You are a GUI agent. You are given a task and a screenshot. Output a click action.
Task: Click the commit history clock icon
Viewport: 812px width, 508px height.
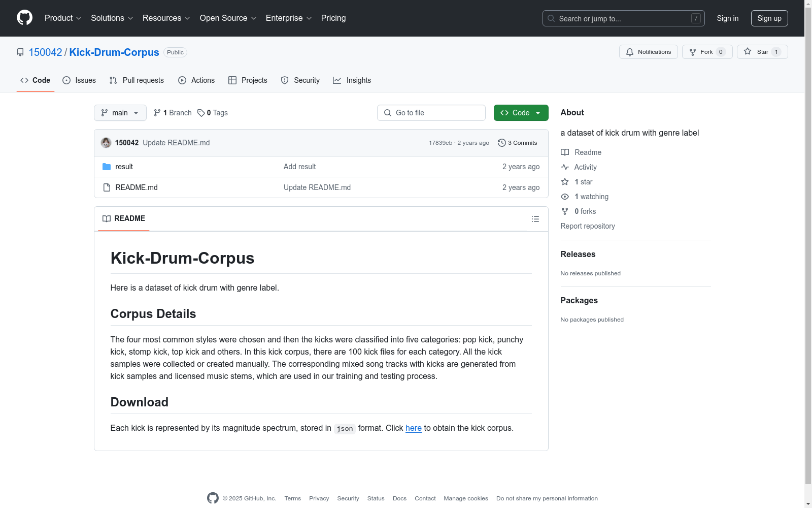point(502,143)
